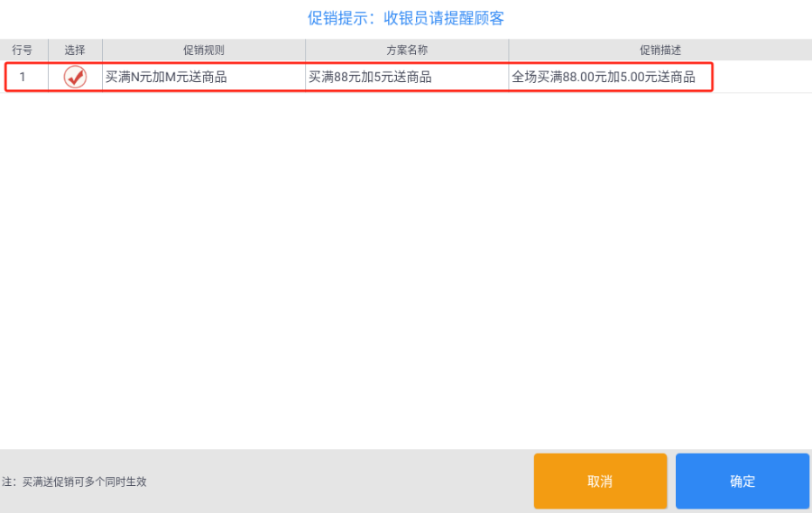The height and width of the screenshot is (513, 812).
Task: Click the 收银员请提醒顾客 heading text
Action: tap(444, 18)
